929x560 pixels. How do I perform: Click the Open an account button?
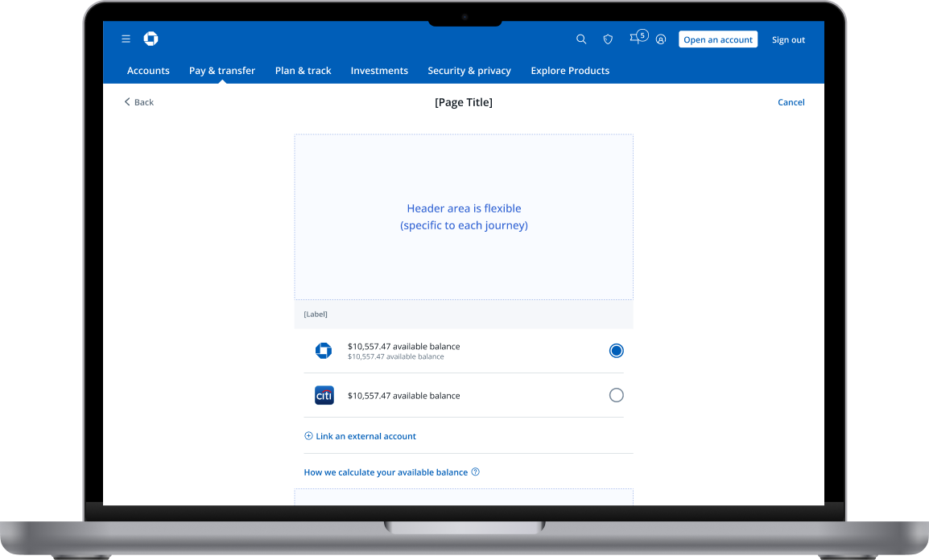(718, 39)
